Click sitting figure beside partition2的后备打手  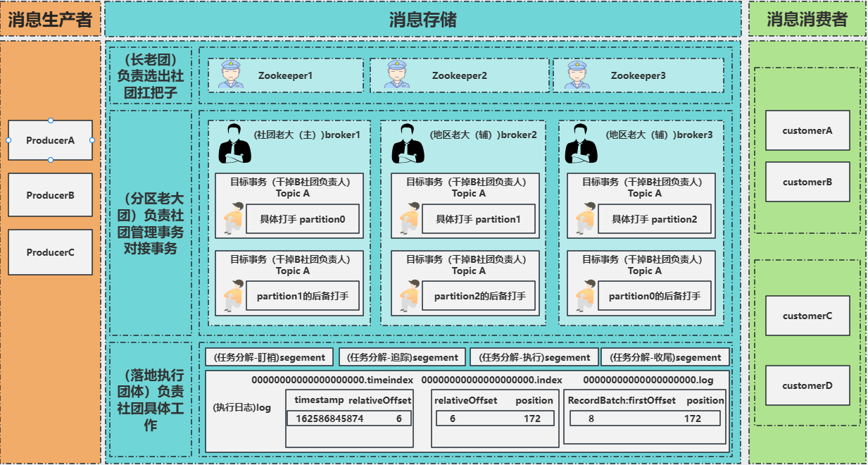(x=409, y=296)
